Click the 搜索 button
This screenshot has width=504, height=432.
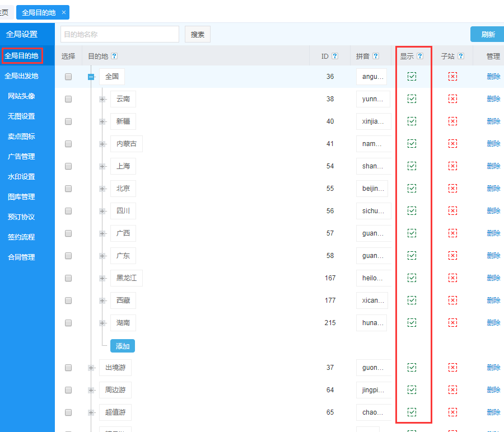pos(198,34)
